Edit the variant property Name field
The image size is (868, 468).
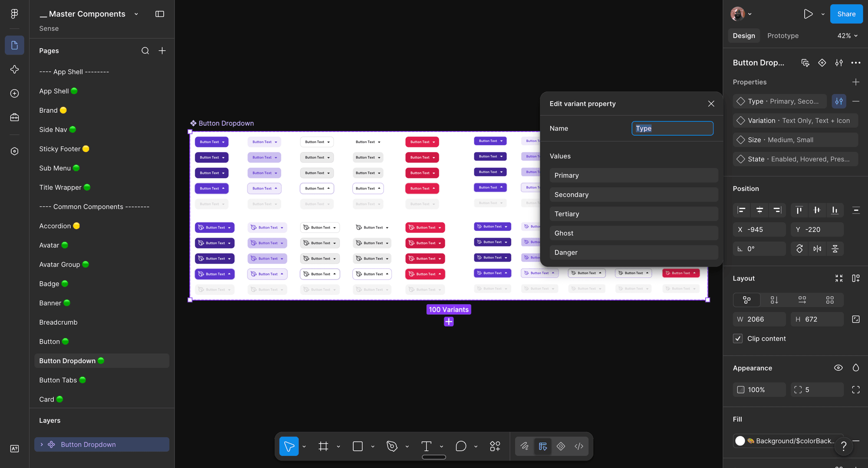(x=672, y=128)
